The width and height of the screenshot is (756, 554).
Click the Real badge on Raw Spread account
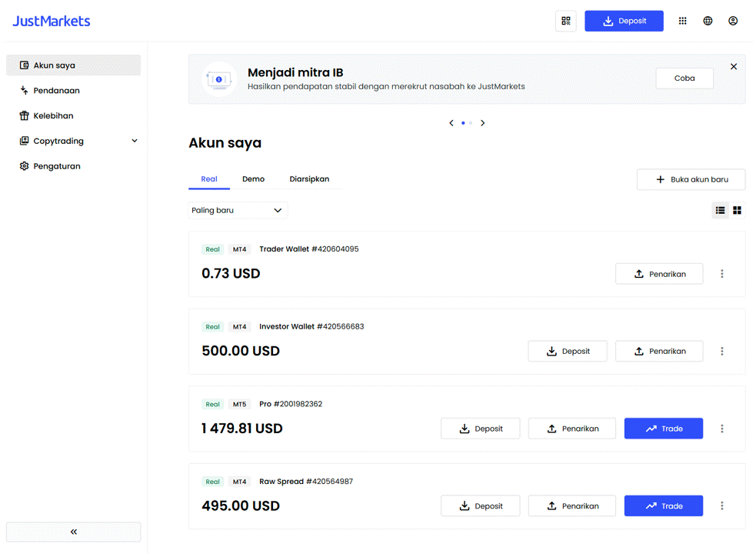[x=212, y=482]
